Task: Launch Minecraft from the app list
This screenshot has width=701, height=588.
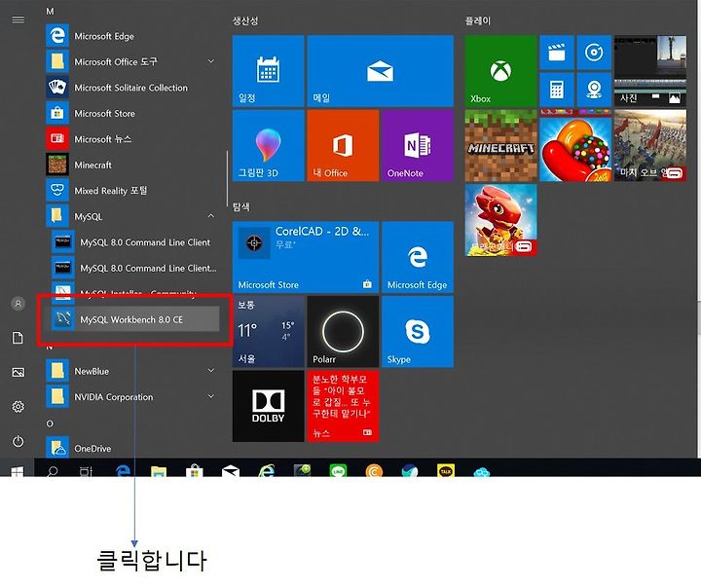Action: [x=131, y=165]
